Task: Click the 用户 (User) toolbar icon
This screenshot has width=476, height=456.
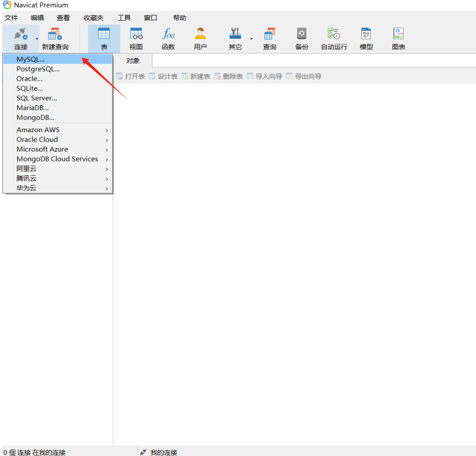Action: click(200, 38)
